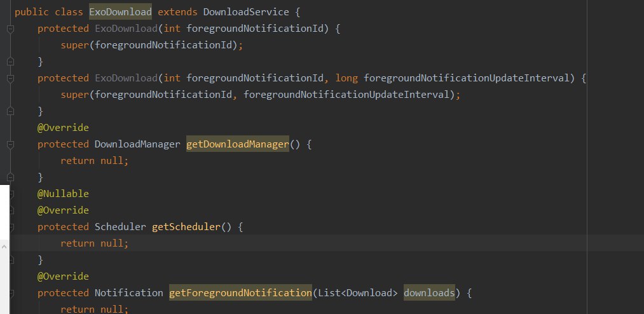Screen dimensions: 644x314
Task: Click foregroundNotificationUpdateInterval argument inside super call
Action: [x=346, y=95]
